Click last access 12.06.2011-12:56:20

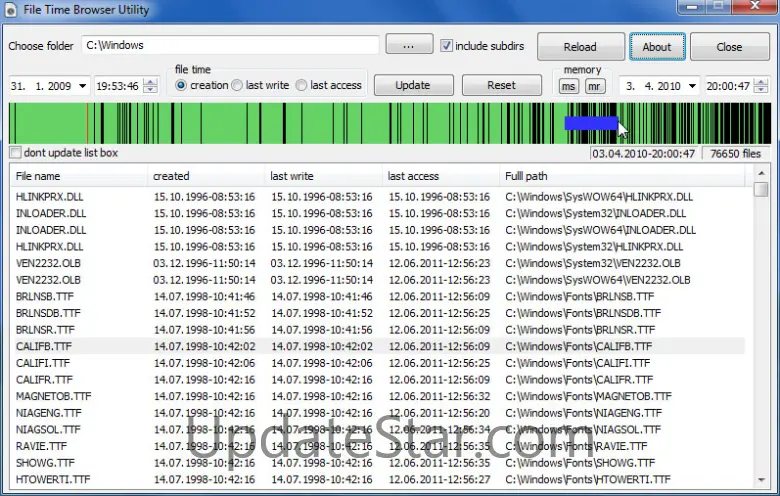click(439, 413)
